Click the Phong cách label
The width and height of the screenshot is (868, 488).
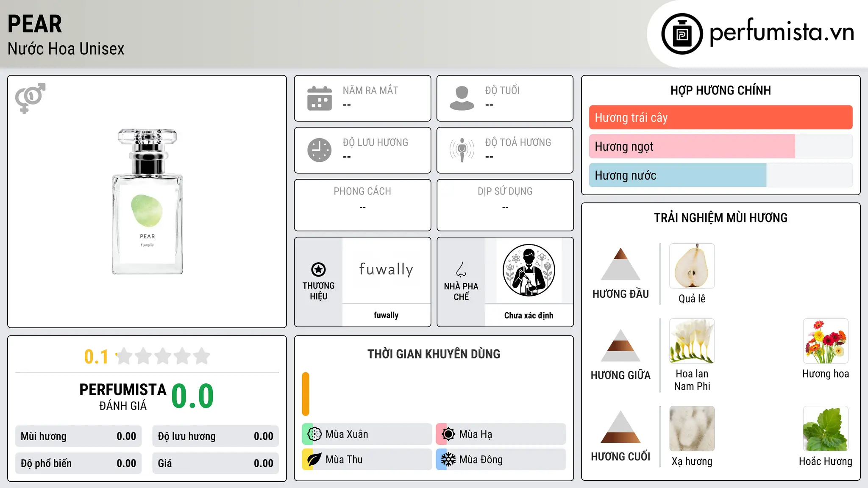tap(362, 191)
